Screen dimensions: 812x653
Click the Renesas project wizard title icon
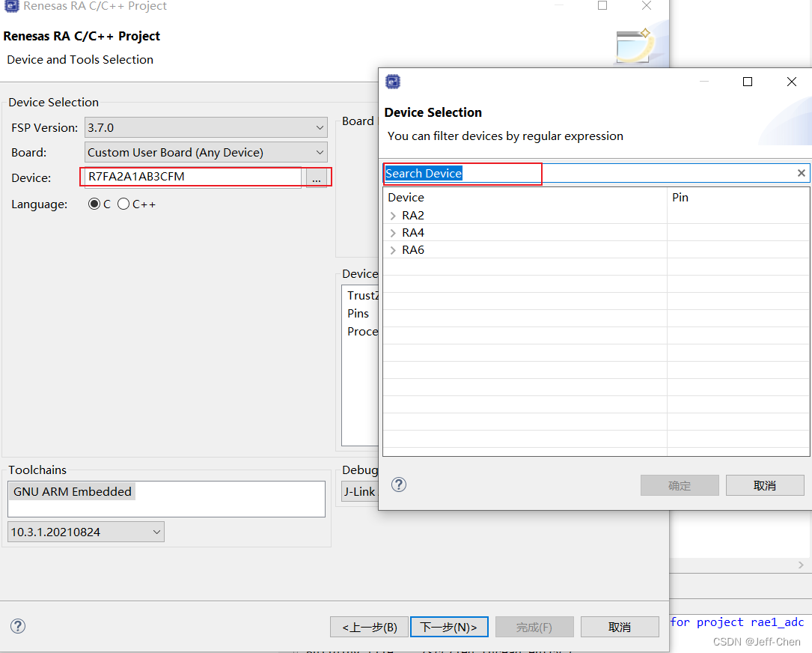click(11, 6)
